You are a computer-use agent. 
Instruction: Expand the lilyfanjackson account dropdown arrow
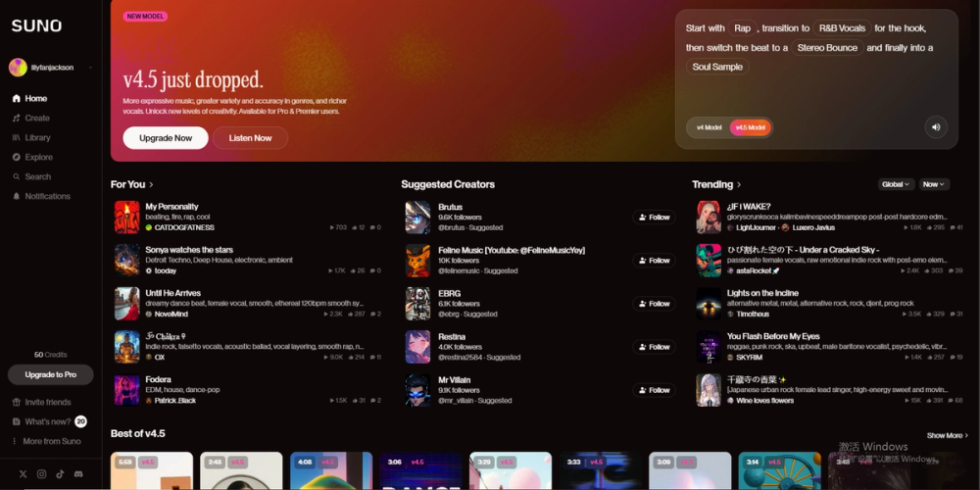pyautogui.click(x=90, y=68)
